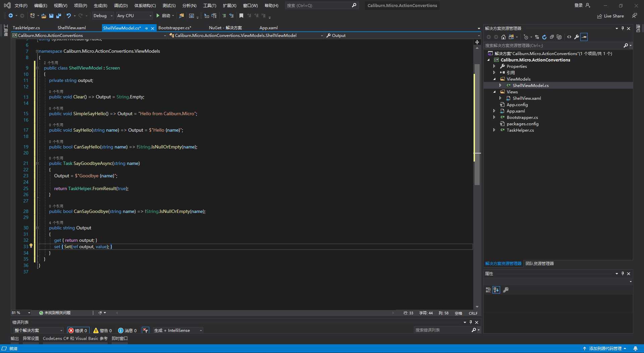Toggle a bookmark with the bookmark icon
The height and width of the screenshot is (353, 644).
tap(241, 16)
